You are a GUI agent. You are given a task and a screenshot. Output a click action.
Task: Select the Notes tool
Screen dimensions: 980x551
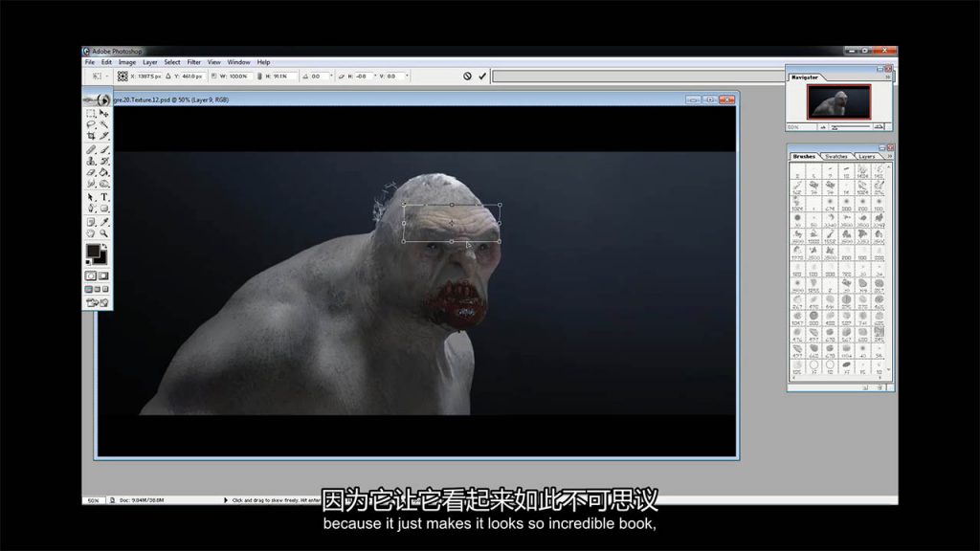pos(91,222)
